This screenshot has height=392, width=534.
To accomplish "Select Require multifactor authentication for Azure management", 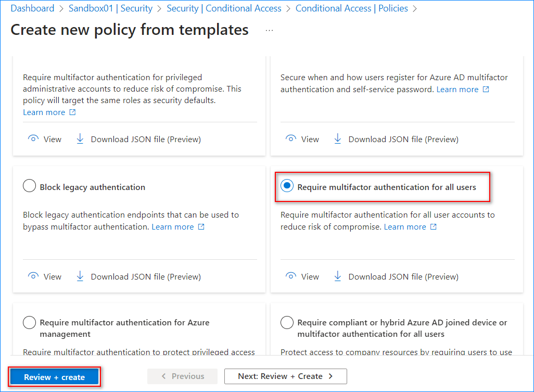I will click(29, 322).
